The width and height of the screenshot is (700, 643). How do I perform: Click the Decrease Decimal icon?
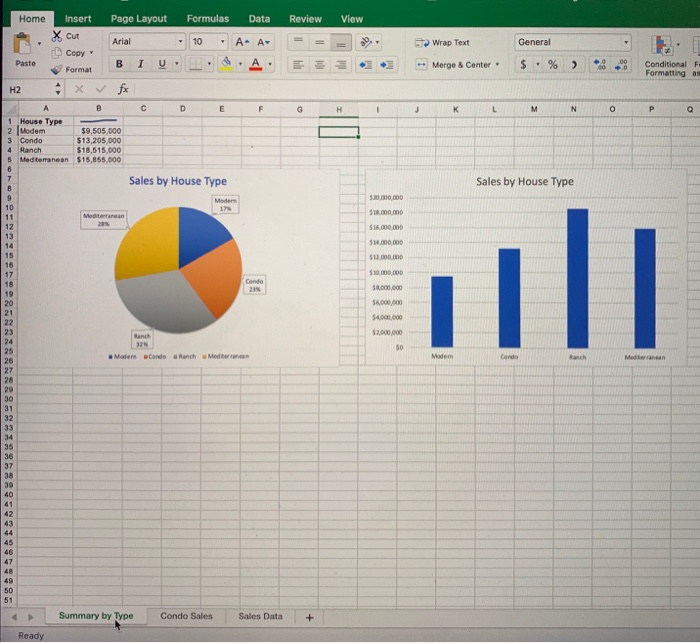click(621, 65)
